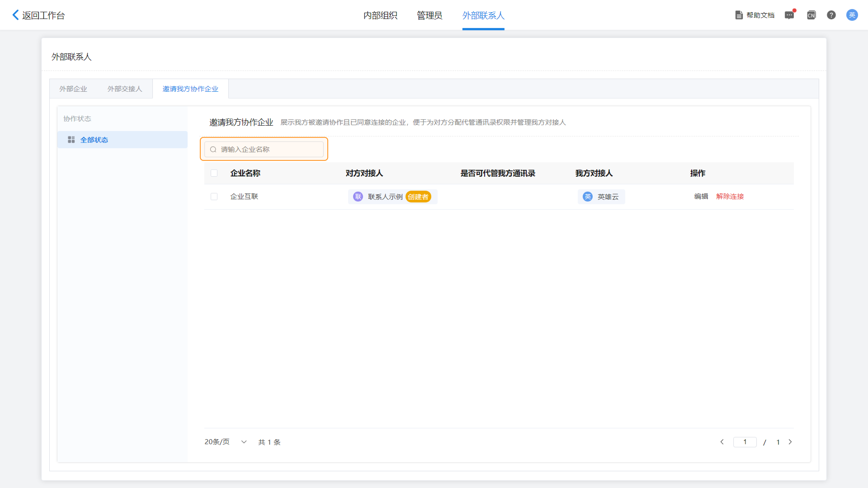Click the 共 1 条 total count text
Image resolution: width=868 pixels, height=488 pixels.
click(x=269, y=442)
